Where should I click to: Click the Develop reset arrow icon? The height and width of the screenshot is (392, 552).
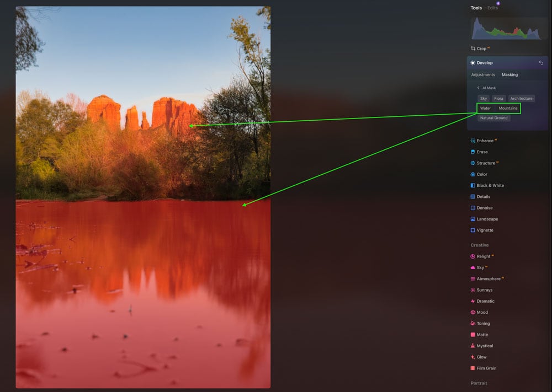tap(541, 63)
